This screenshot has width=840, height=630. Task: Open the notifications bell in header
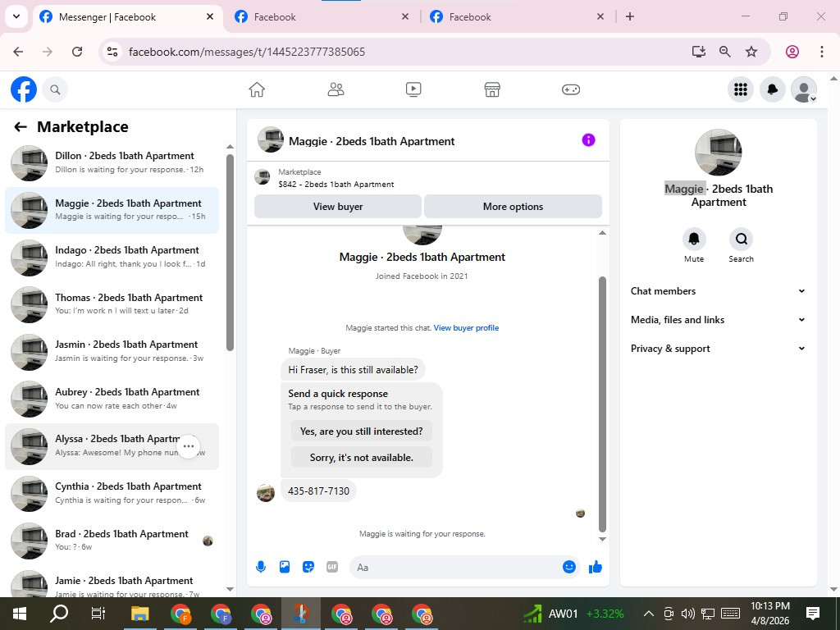pos(772,89)
